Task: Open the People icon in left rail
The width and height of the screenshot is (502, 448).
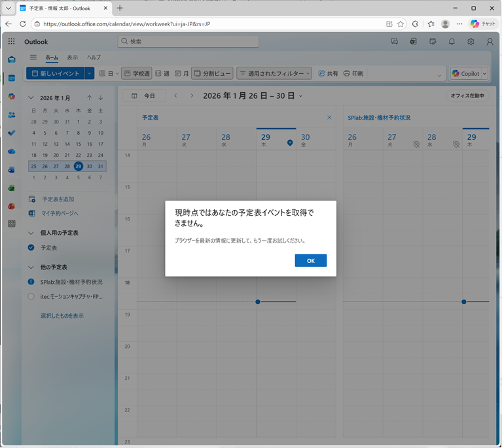Action: tap(12, 114)
